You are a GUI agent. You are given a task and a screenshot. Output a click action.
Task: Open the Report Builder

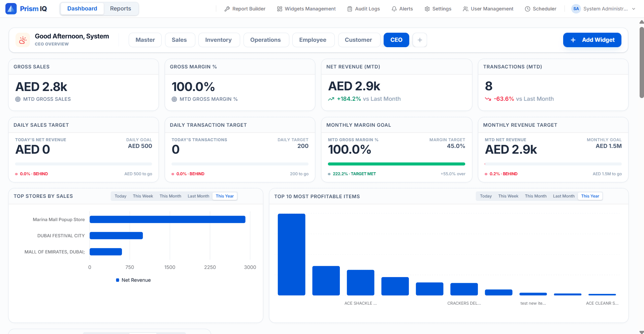245,9
